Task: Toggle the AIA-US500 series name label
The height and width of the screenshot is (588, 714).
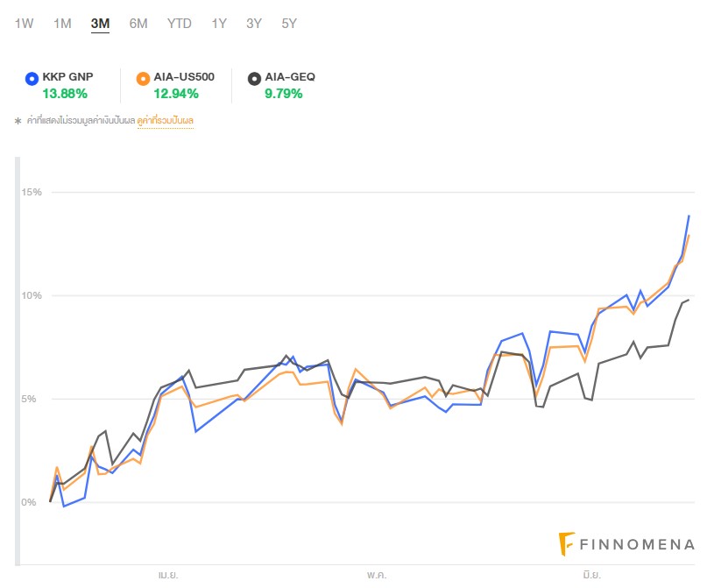Action: (183, 77)
